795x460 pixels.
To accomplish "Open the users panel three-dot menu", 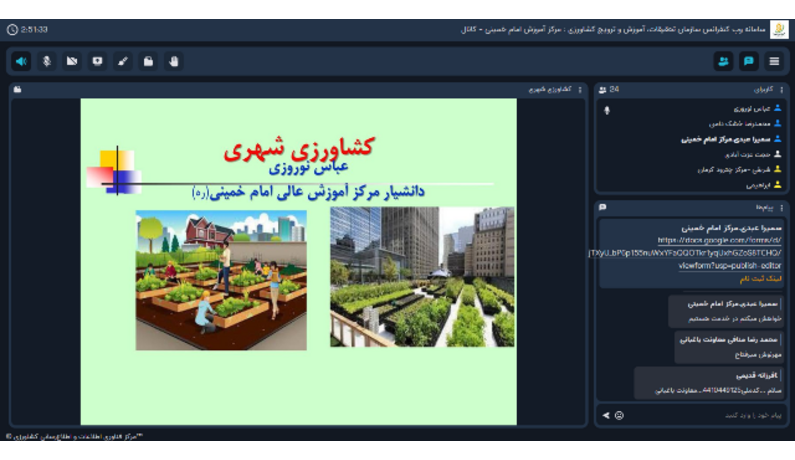I will click(x=781, y=90).
